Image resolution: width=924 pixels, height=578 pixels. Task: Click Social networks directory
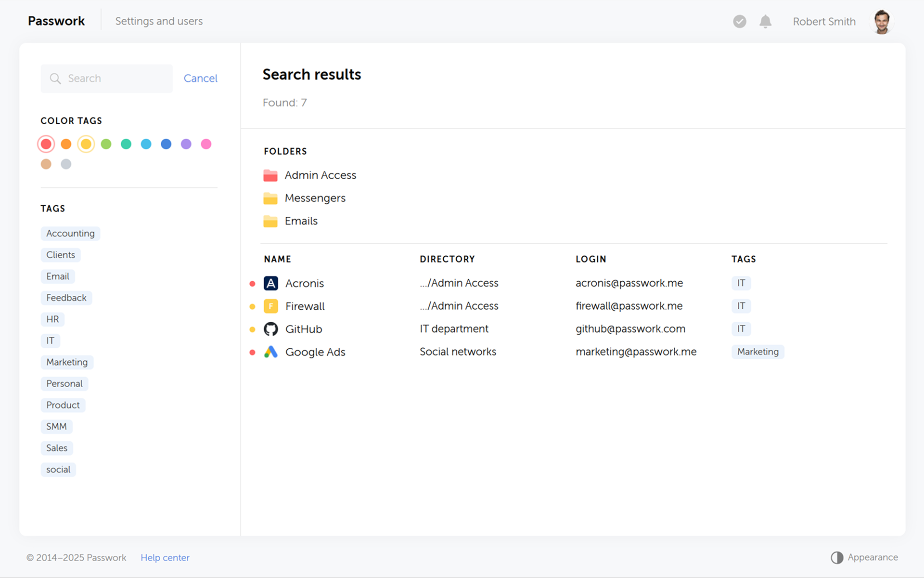click(x=458, y=352)
